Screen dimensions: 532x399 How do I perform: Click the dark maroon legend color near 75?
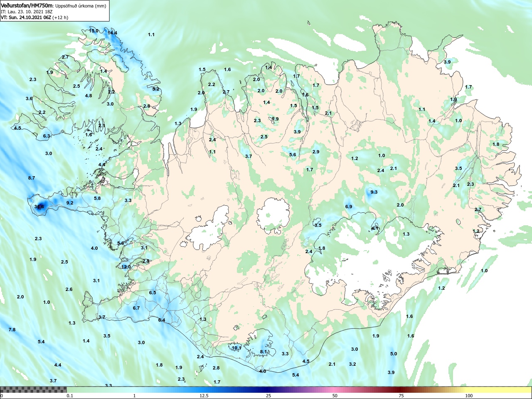[401, 390]
